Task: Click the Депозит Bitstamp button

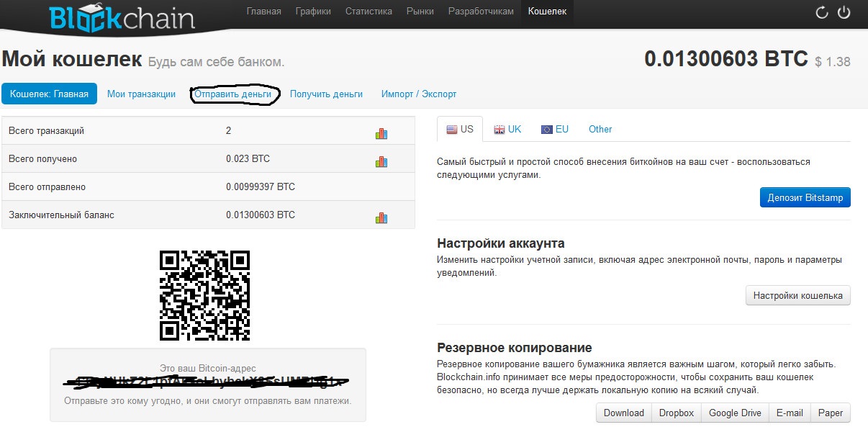Action: pyautogui.click(x=805, y=197)
